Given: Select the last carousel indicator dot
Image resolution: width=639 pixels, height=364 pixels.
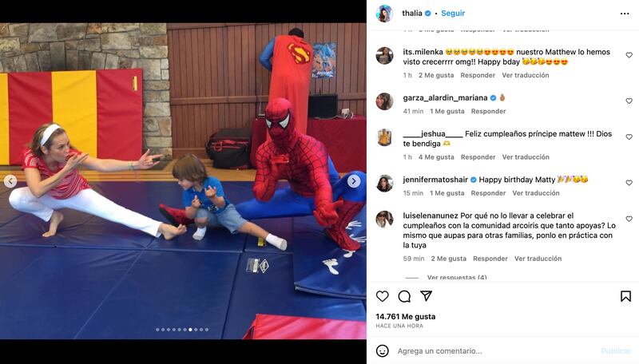Looking at the screenshot, I should [207, 330].
